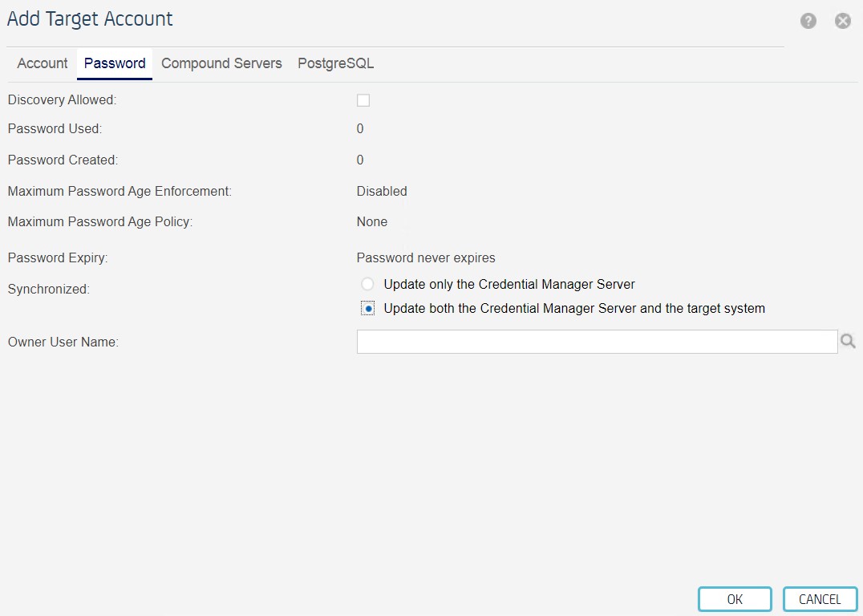
Task: Switch to the Account tab
Action: [42, 63]
